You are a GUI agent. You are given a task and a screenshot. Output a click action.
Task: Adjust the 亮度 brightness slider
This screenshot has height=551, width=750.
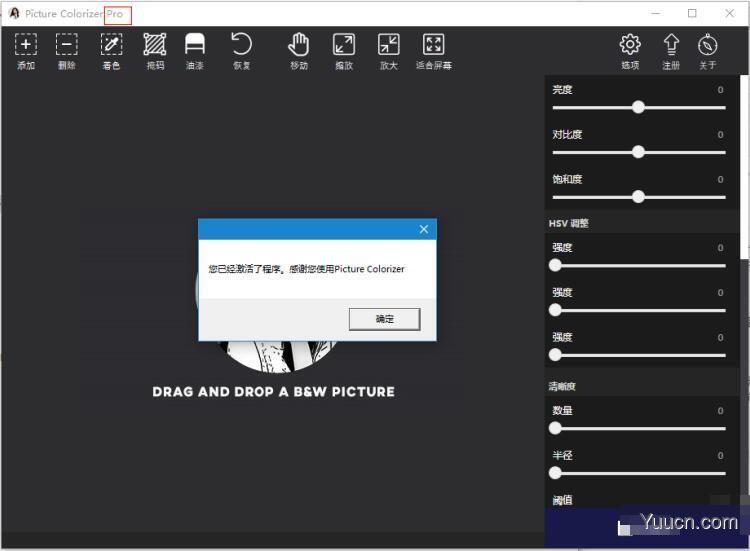(639, 107)
